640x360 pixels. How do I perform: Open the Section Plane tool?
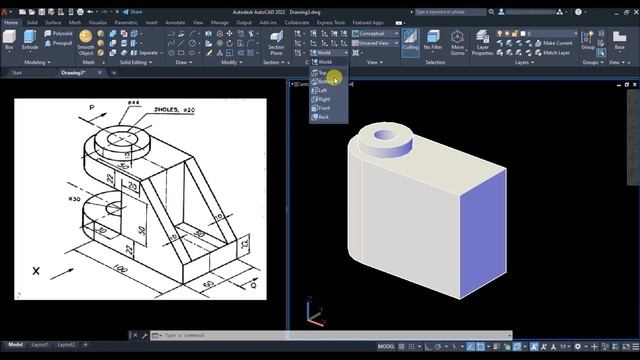pos(276,43)
